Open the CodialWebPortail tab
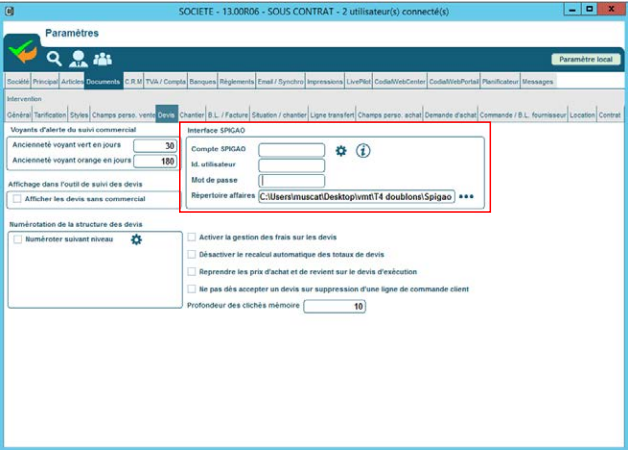This screenshot has height=450, width=628. [x=454, y=82]
